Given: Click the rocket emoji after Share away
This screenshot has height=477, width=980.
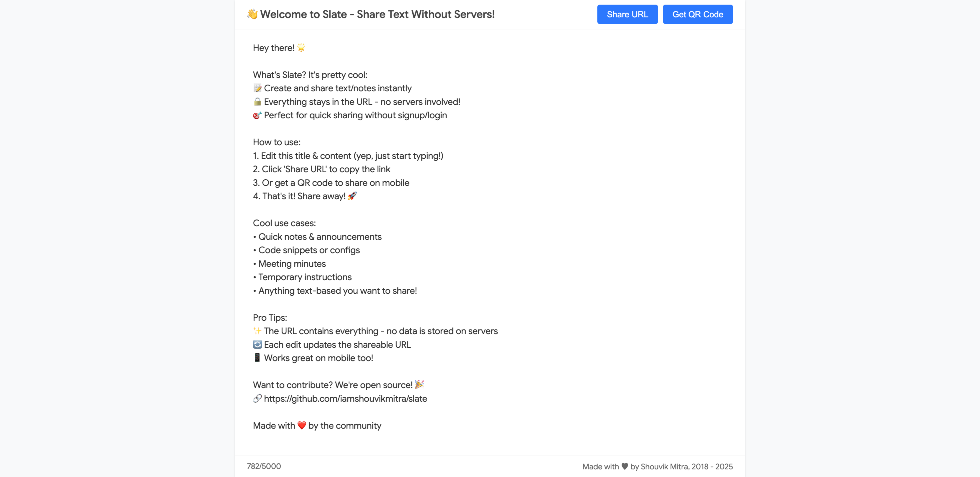Looking at the screenshot, I should (x=352, y=196).
